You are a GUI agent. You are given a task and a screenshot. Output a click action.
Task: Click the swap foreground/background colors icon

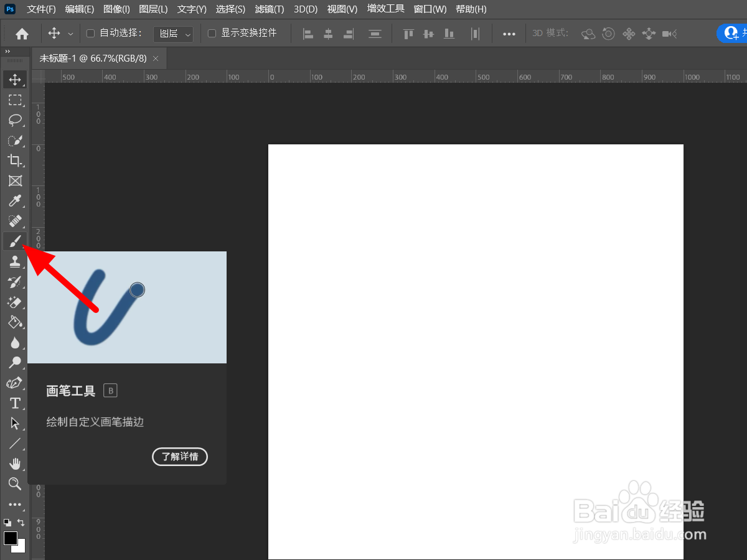(x=21, y=523)
